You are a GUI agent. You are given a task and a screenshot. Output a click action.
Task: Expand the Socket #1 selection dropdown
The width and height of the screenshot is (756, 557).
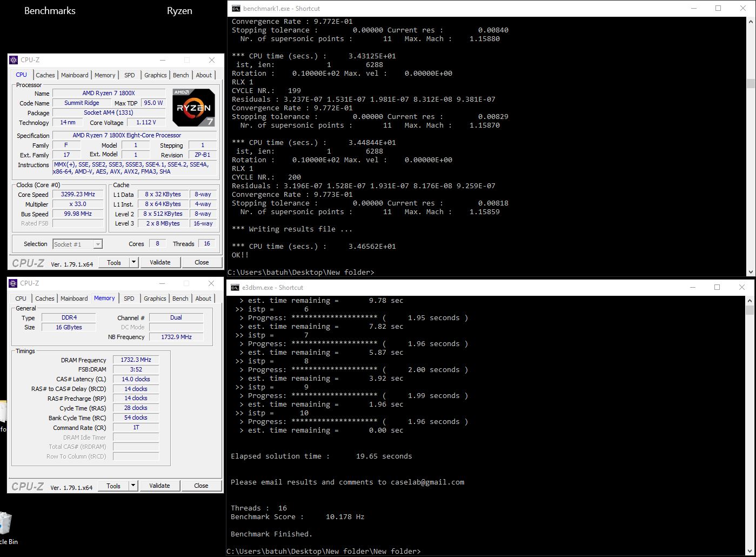(98, 244)
